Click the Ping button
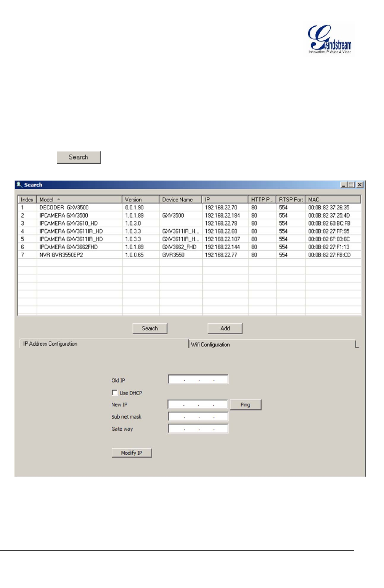Viewport: 384px width, 588px height. point(246,404)
